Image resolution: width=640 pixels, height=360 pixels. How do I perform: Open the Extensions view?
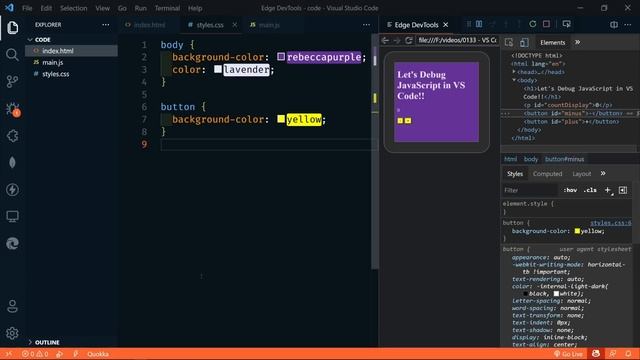point(12,136)
